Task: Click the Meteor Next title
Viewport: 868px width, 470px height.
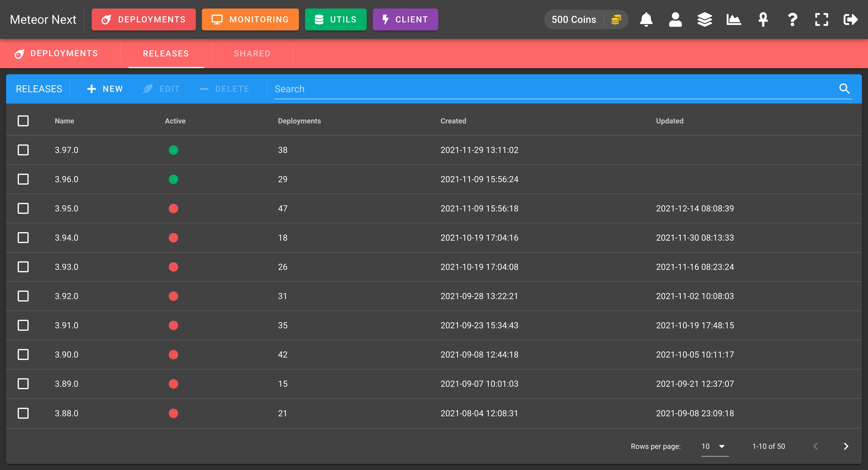Action: coord(43,19)
